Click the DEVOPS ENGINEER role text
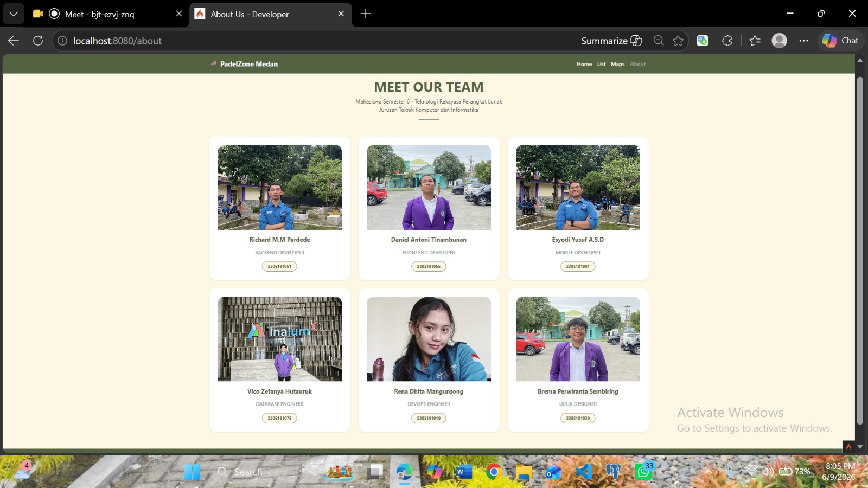Image resolution: width=868 pixels, height=488 pixels. pyautogui.click(x=429, y=404)
